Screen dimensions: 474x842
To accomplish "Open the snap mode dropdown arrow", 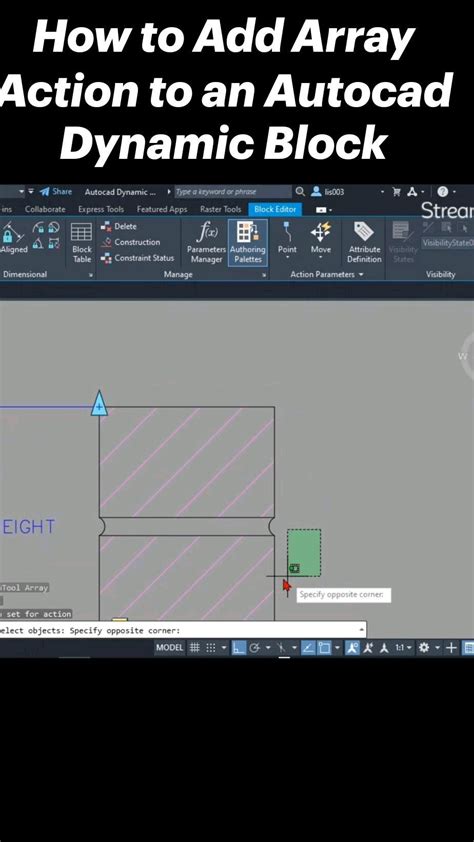I will 223,648.
